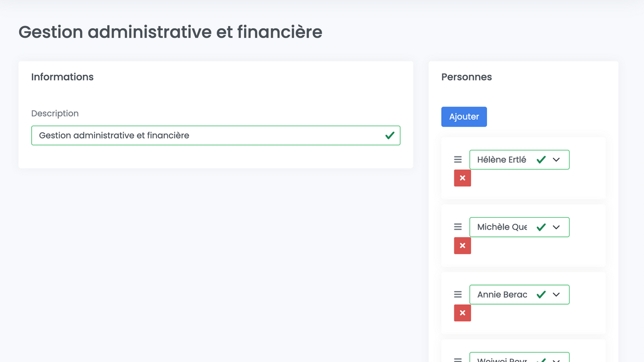Click the Personnes panel heading
Image resolution: width=644 pixels, height=362 pixels.
pyautogui.click(x=466, y=77)
